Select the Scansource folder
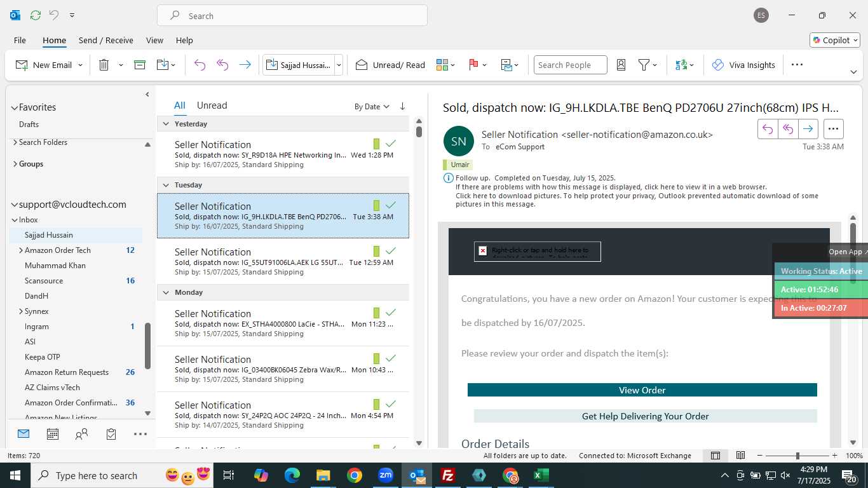Viewport: 868px width, 488px height. coord(44,281)
